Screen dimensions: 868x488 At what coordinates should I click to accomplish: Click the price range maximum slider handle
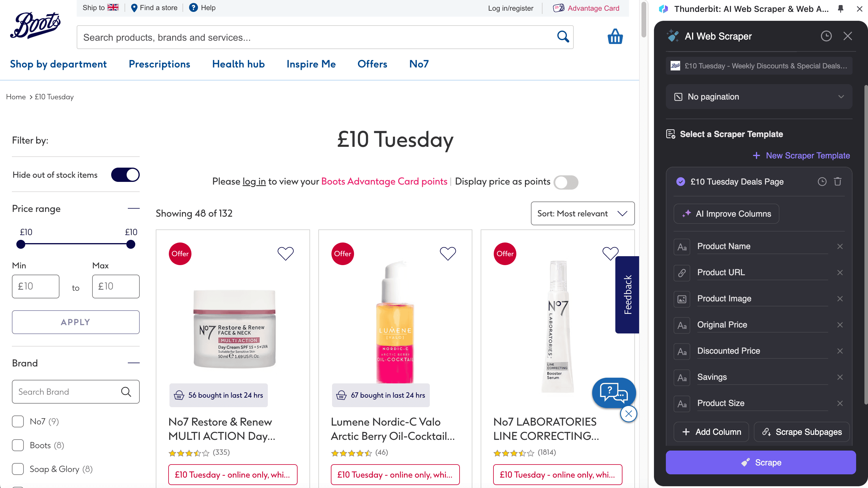pyautogui.click(x=131, y=244)
